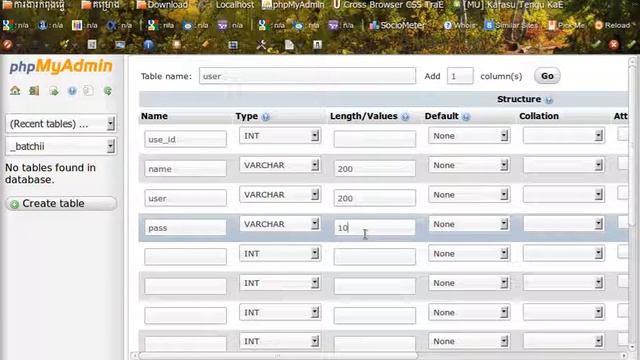The width and height of the screenshot is (640, 360).
Task: Click the Create table button
Action: 61,203
